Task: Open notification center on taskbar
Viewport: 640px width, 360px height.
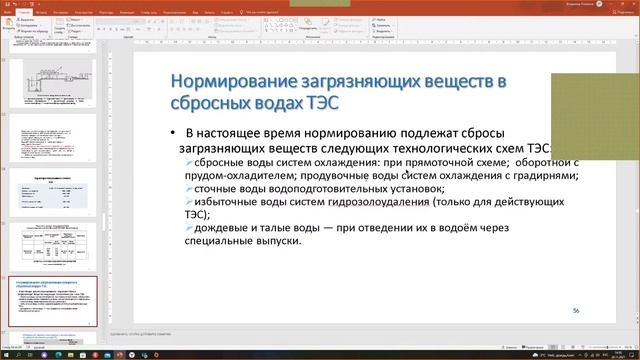Action: click(x=632, y=355)
